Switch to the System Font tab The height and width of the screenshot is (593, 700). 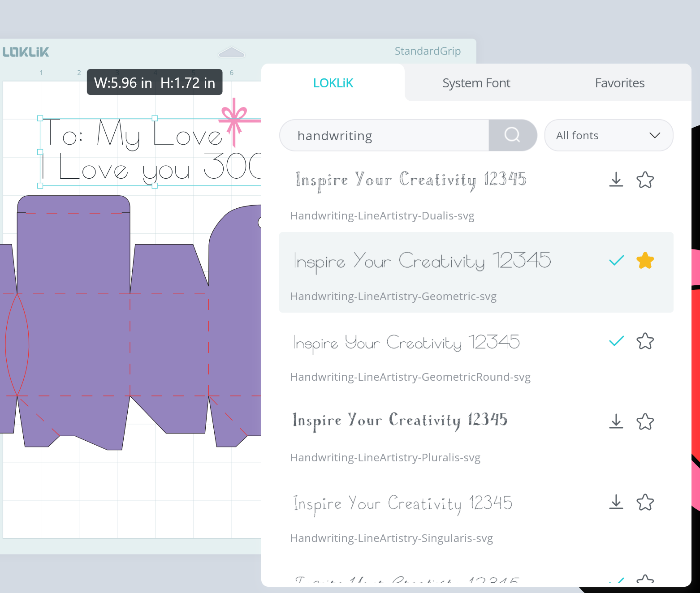coord(476,83)
